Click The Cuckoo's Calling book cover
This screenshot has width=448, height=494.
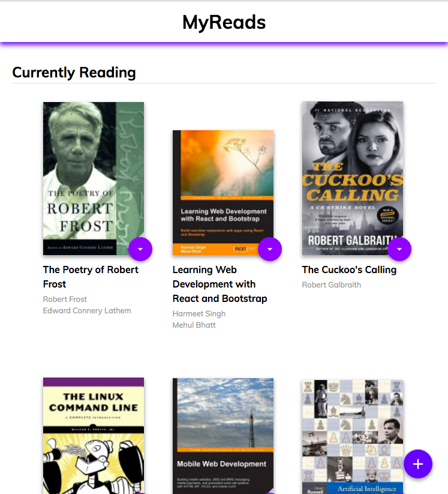pyautogui.click(x=353, y=178)
